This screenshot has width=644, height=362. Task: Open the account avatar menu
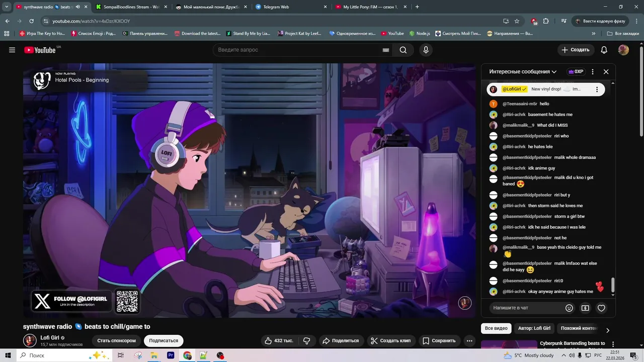click(x=623, y=50)
